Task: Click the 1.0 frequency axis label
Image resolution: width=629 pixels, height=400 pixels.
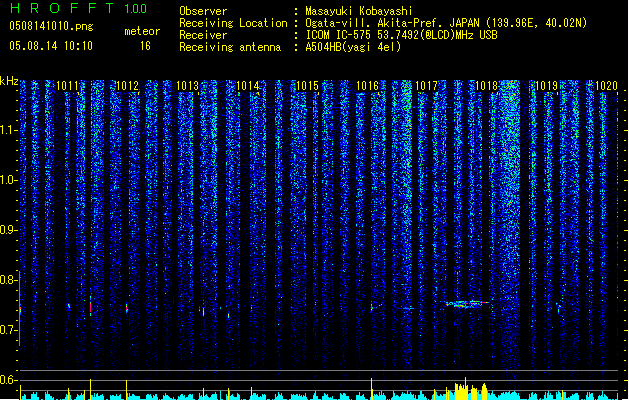Action: pos(8,180)
